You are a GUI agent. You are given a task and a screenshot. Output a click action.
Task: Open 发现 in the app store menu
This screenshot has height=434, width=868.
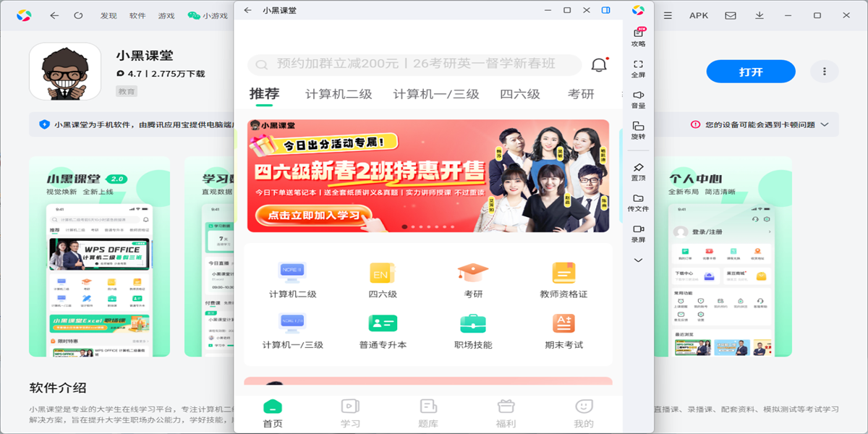point(109,15)
